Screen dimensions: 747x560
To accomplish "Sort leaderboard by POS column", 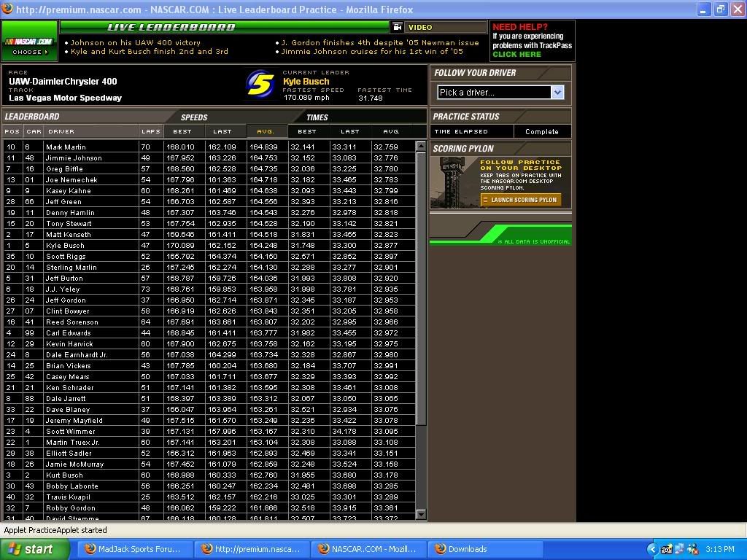I will click(12, 131).
